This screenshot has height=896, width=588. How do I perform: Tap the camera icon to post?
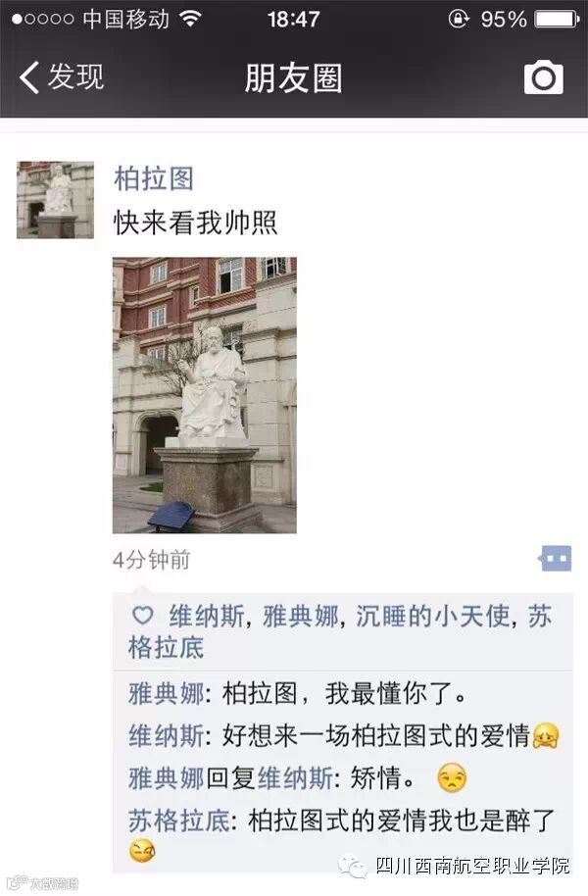pyautogui.click(x=544, y=77)
